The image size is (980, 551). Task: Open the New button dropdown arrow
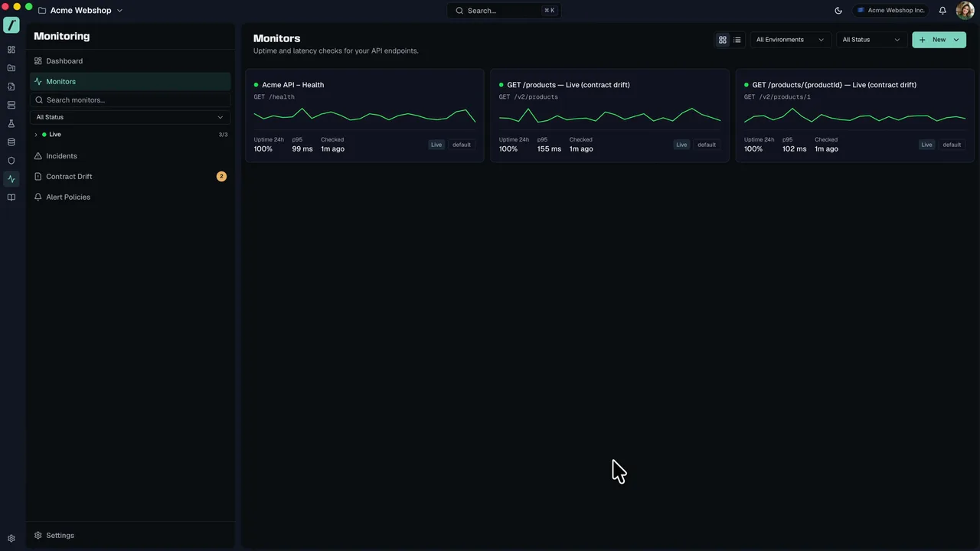click(956, 40)
